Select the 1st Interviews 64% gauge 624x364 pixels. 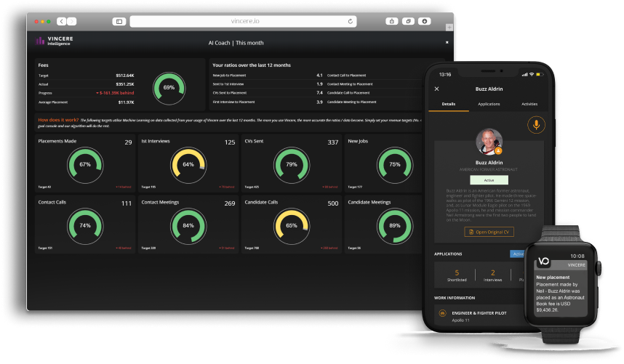(188, 164)
